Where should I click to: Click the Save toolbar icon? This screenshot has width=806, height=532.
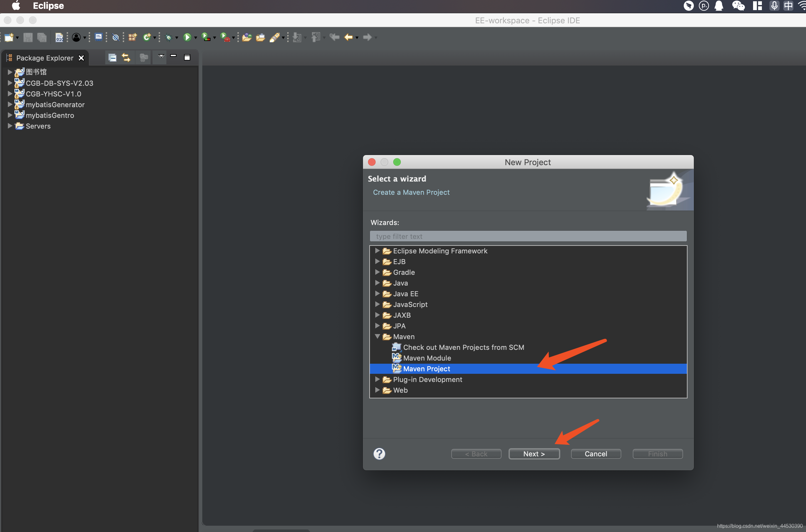pos(28,37)
